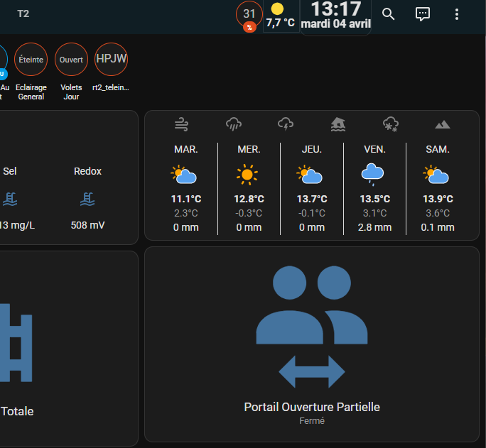Click the 13:17 clock display
Viewport: 486px width, 448px height.
[x=336, y=9]
